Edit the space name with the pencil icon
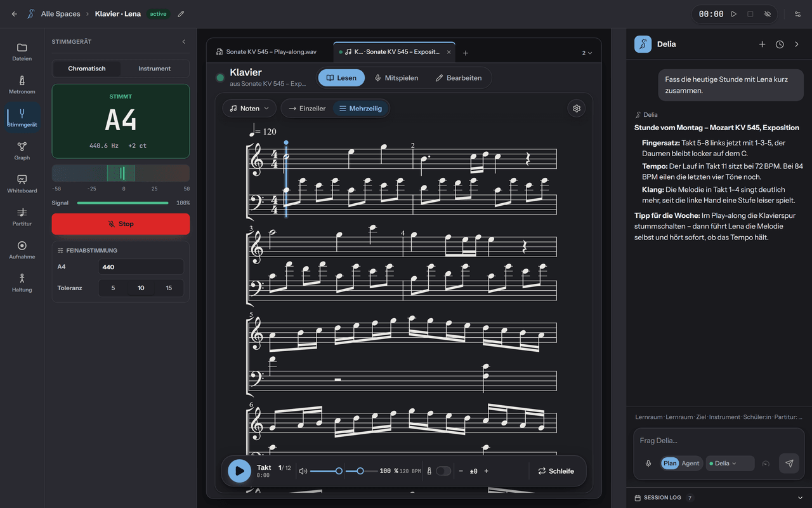Screen dimensions: 812x508 coord(181,14)
